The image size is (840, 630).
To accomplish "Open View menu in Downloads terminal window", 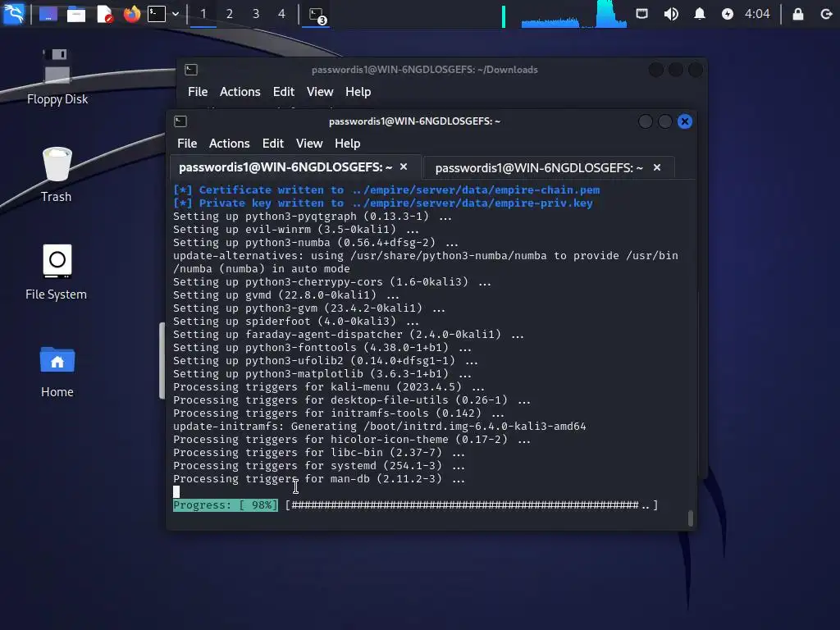I will pyautogui.click(x=320, y=92).
